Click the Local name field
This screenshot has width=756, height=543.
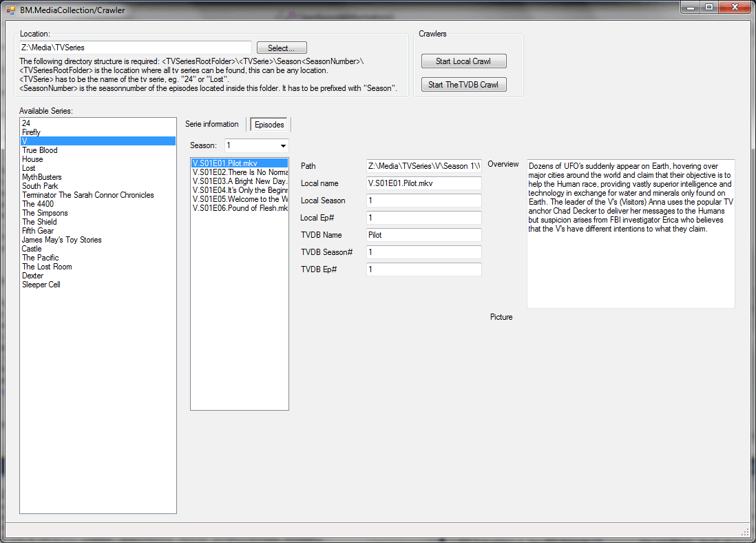(x=424, y=183)
